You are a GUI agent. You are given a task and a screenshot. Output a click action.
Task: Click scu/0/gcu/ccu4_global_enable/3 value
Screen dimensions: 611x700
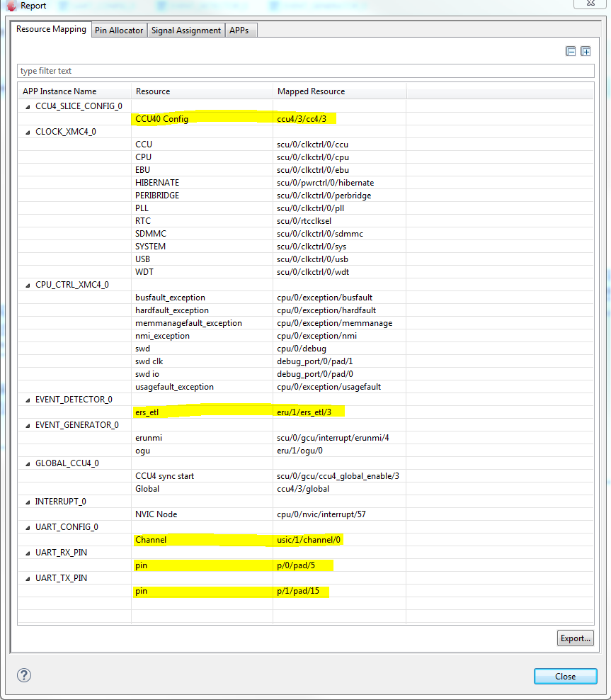(x=338, y=476)
